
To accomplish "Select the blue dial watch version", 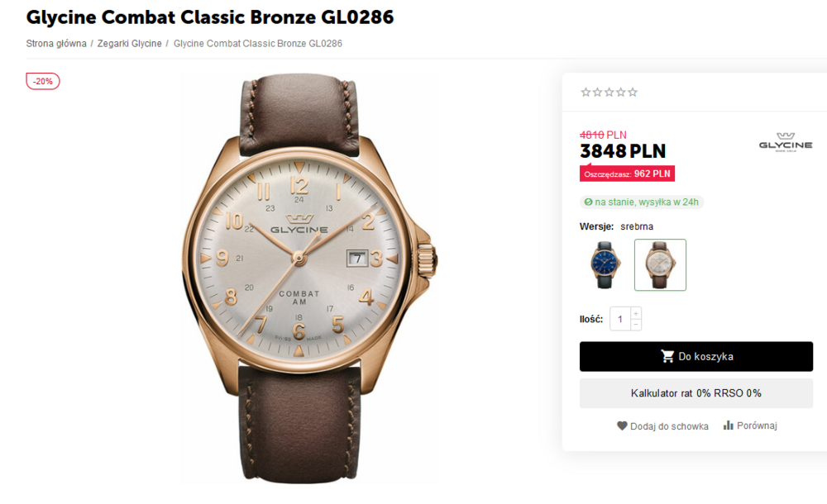I will 606,265.
